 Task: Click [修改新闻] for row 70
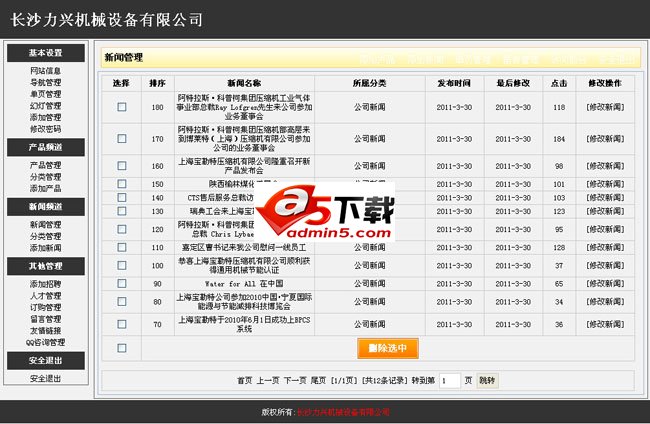[605, 324]
